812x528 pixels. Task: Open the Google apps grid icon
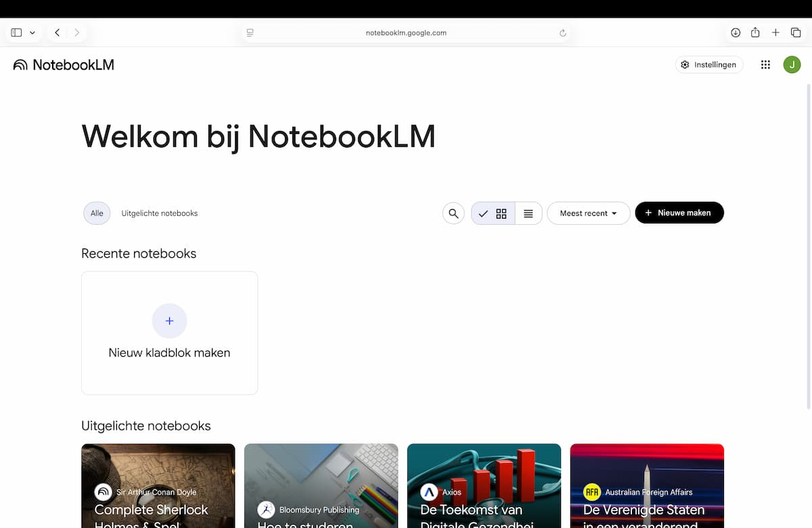[765, 65]
